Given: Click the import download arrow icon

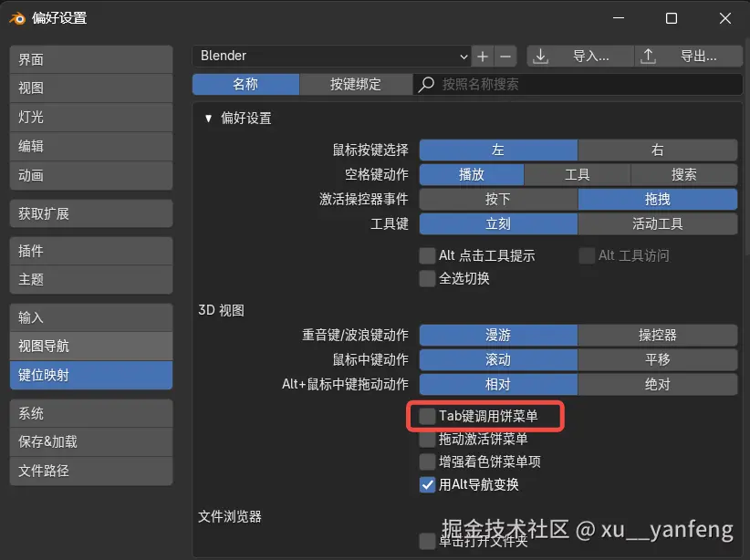Looking at the screenshot, I should tap(540, 56).
